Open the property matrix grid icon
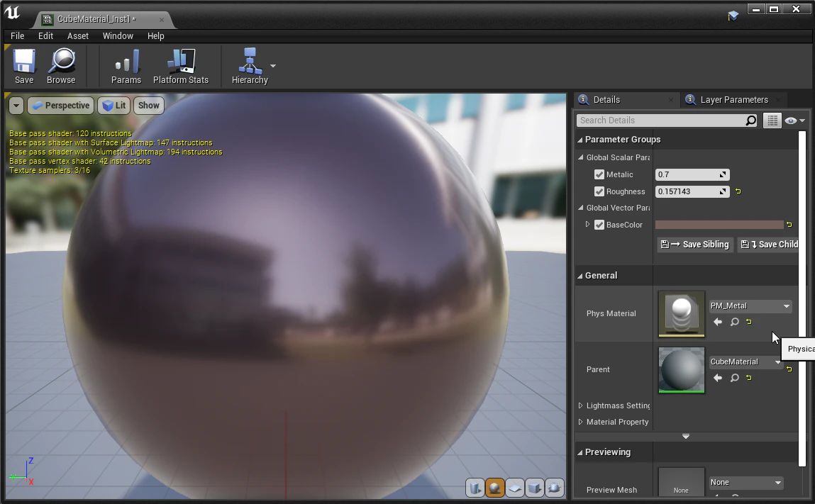 tap(772, 121)
